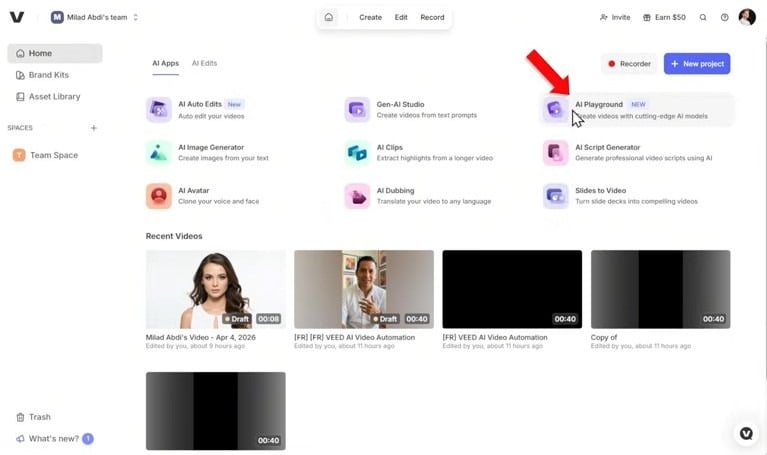Click the AI Image Generator title
767x455 pixels.
point(211,147)
